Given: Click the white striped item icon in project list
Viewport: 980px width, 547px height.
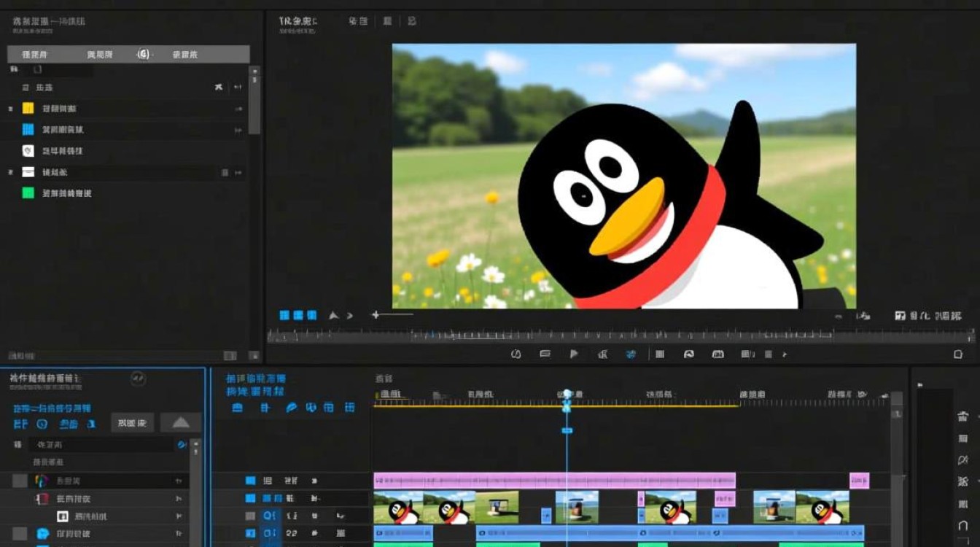Looking at the screenshot, I should point(28,172).
